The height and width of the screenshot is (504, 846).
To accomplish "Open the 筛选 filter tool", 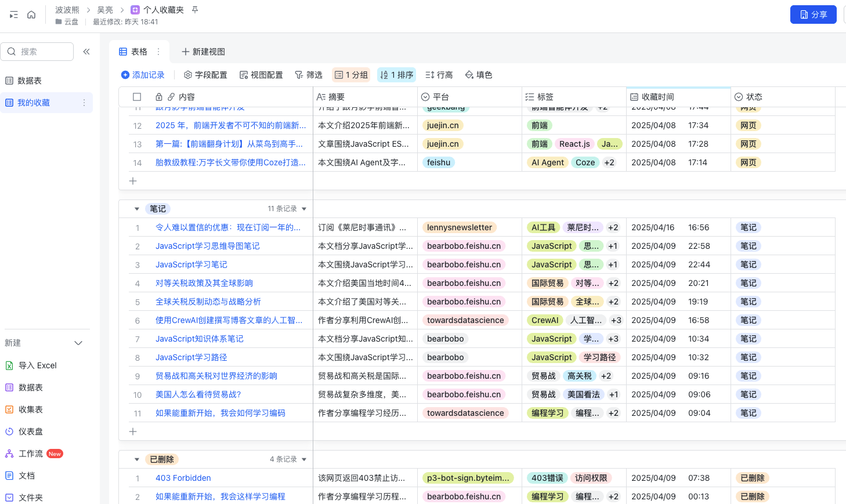I will tap(309, 75).
